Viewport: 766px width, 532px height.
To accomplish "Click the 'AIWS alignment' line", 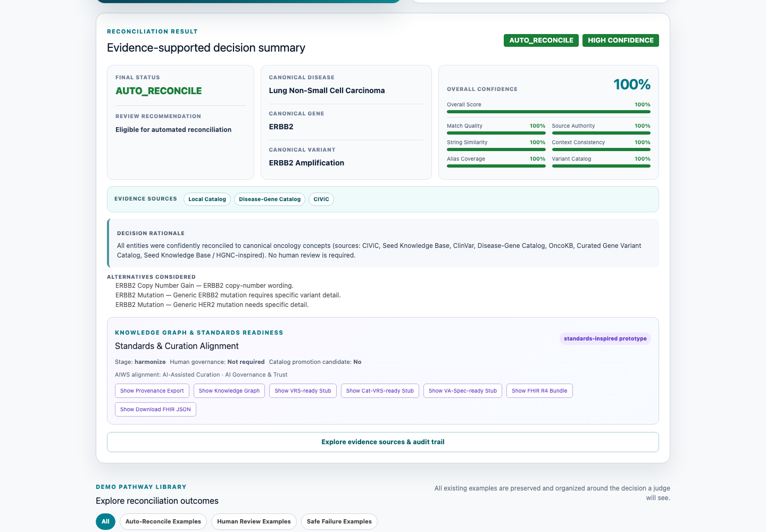I will click(201, 375).
